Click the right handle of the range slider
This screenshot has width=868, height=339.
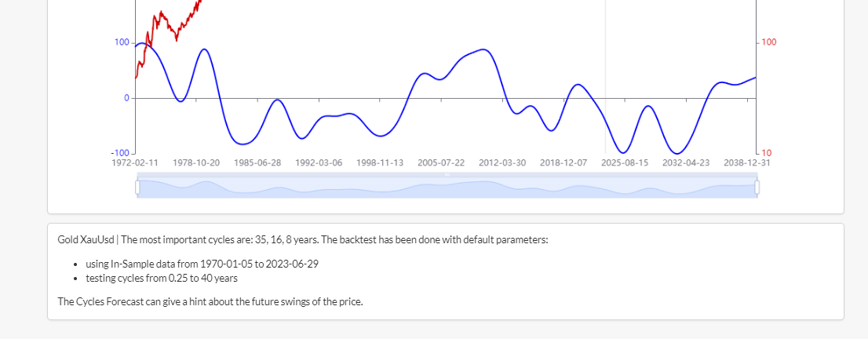tap(757, 188)
